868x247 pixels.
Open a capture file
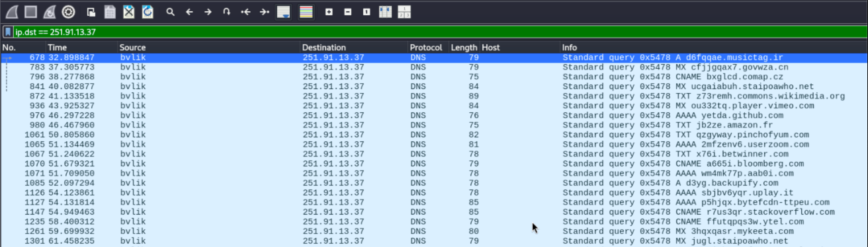click(91, 12)
